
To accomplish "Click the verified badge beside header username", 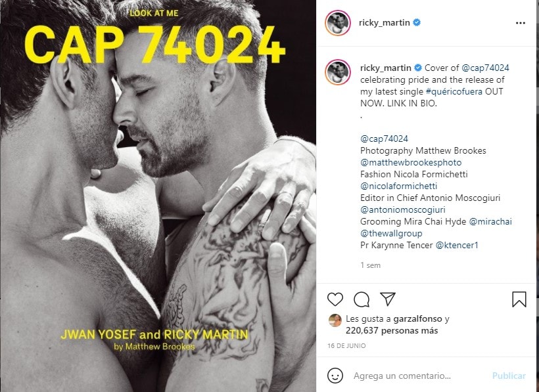I will [x=417, y=23].
